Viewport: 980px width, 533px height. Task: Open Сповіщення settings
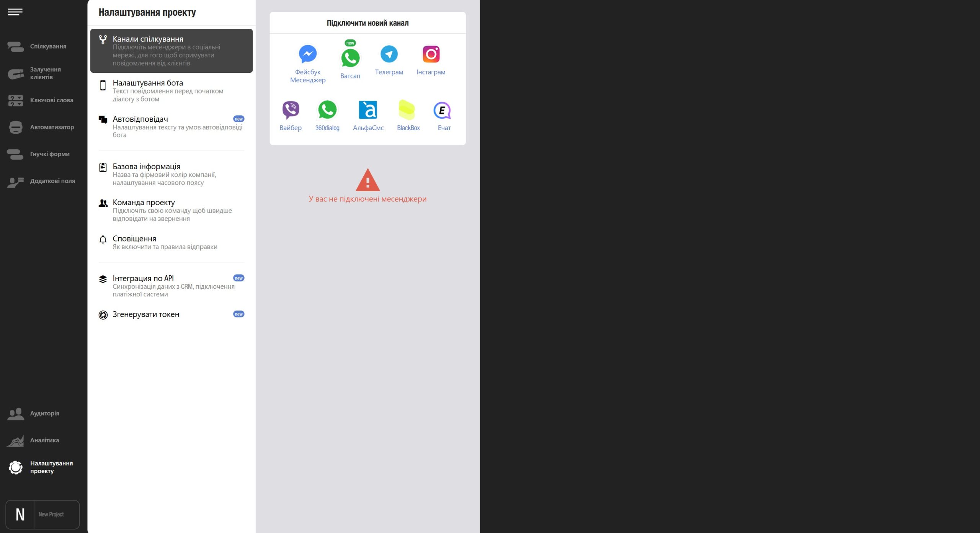point(171,242)
